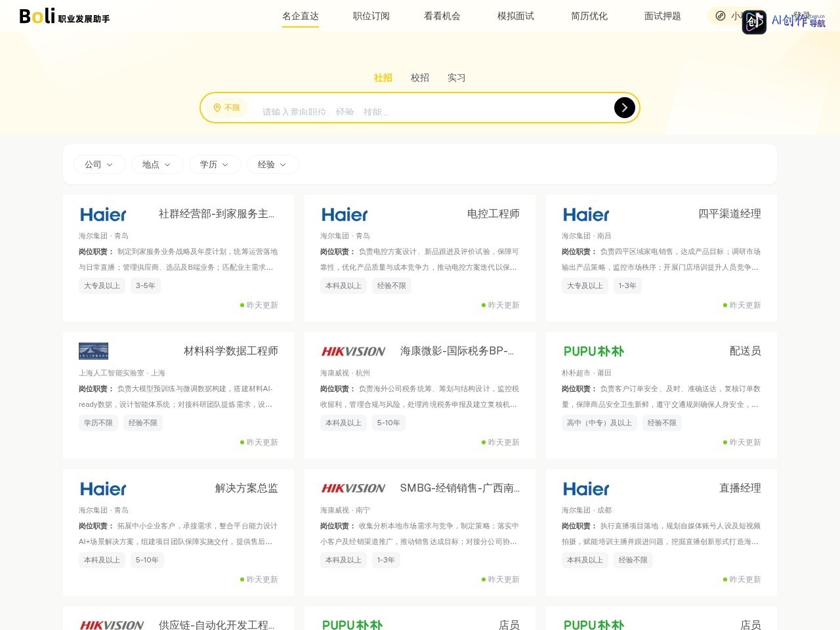The height and width of the screenshot is (630, 840).
Task: Click the 3-5年 tag on 社群经营部 card
Action: [x=146, y=285]
